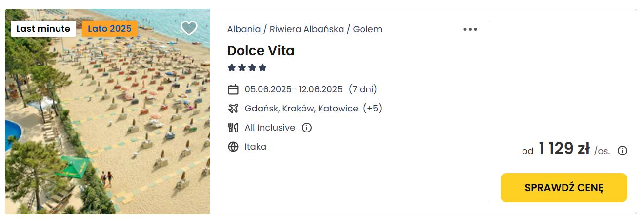Image resolution: width=644 pixels, height=220 pixels.
Task: Click the All Inclusive info icon
Action: (x=307, y=128)
